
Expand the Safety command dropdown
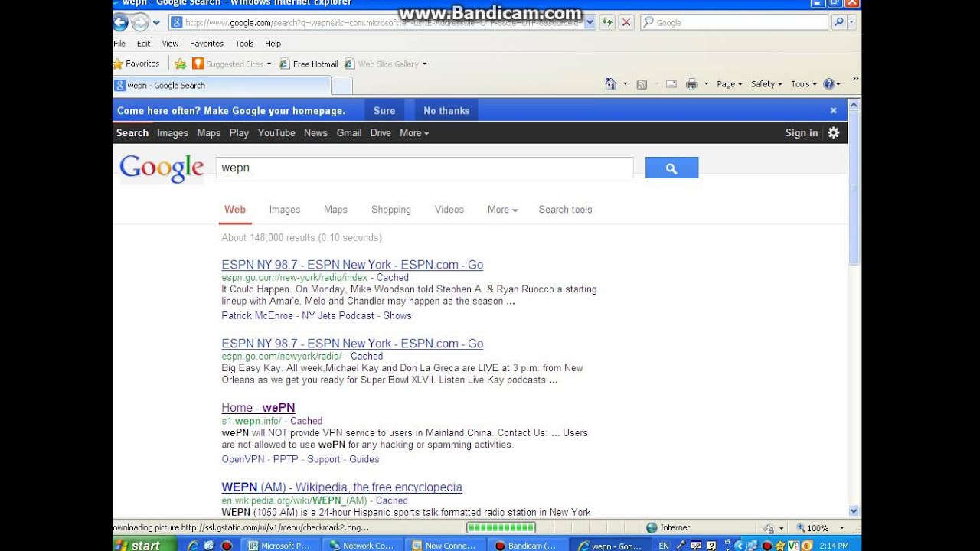pos(766,84)
